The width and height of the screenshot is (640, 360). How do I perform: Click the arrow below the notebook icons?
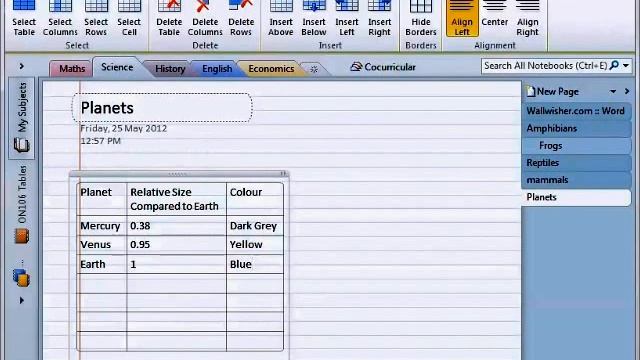pyautogui.click(x=22, y=301)
